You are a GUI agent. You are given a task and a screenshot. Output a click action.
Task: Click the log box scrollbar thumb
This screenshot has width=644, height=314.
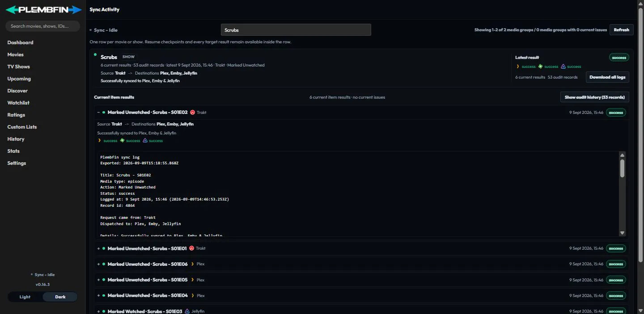point(622,168)
